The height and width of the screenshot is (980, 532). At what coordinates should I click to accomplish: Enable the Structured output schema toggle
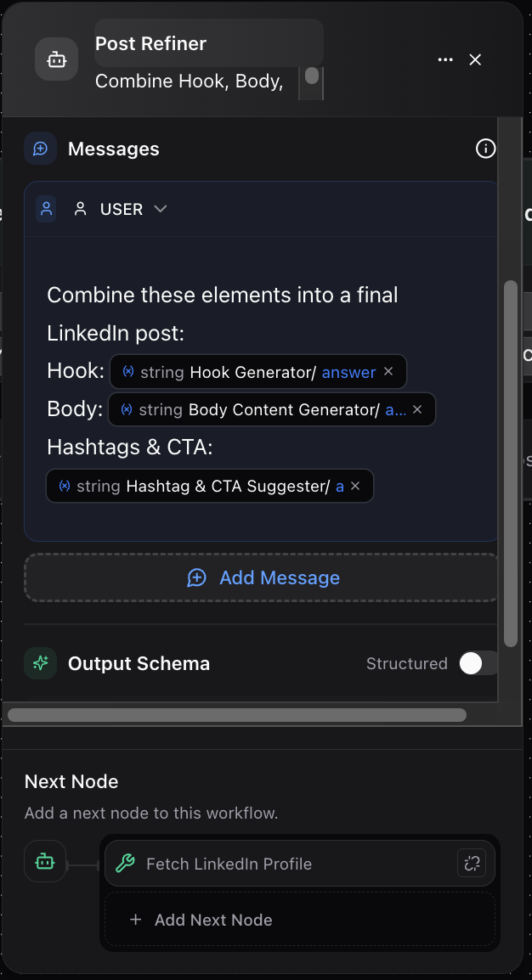pyautogui.click(x=477, y=663)
